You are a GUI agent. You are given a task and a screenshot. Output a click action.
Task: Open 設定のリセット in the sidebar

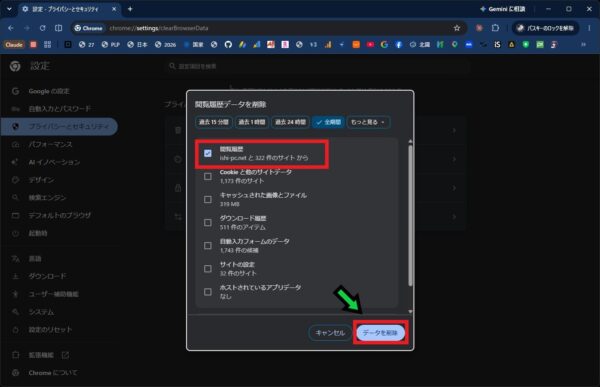click(x=50, y=330)
